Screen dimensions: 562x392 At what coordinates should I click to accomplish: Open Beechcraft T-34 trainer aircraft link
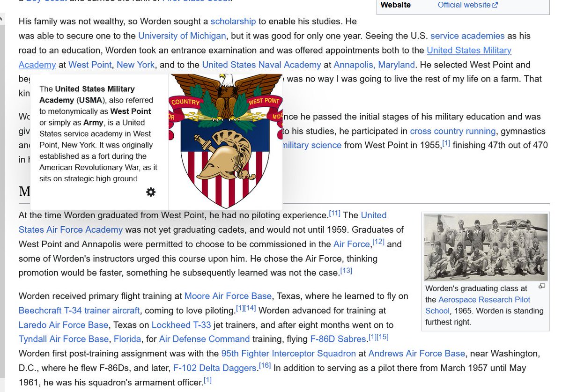click(79, 311)
